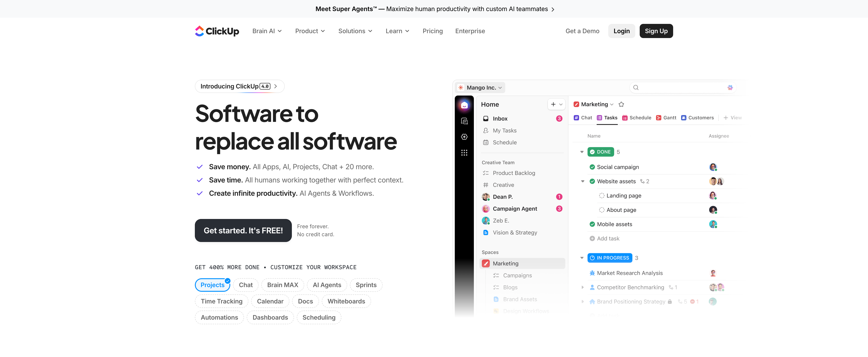
Task: Open the Brain AI dropdown menu
Action: point(267,31)
